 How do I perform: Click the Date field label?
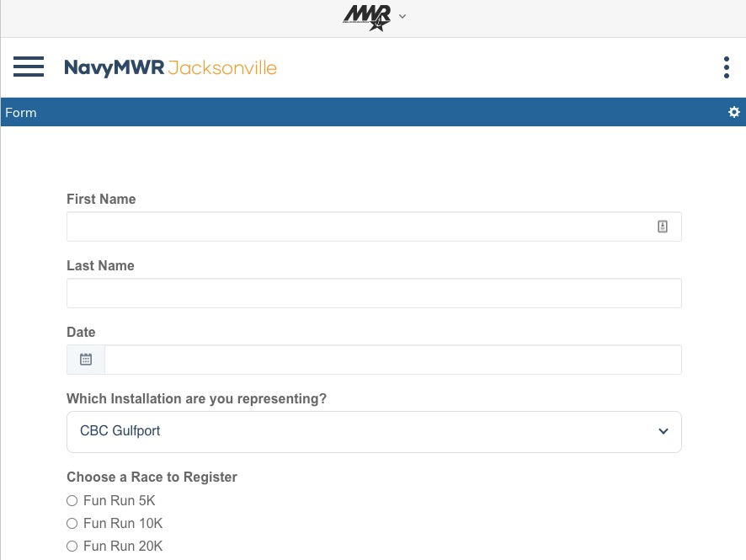[x=81, y=333]
